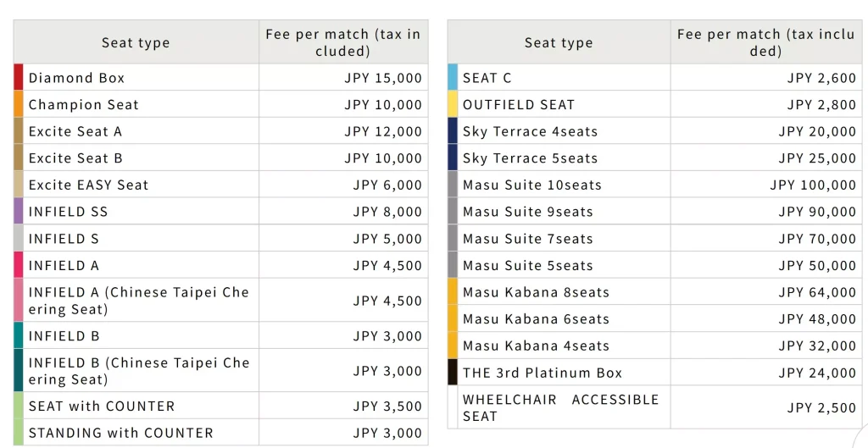Click the Excite Seat A row label
This screenshot has height=448, width=868.
click(x=75, y=131)
